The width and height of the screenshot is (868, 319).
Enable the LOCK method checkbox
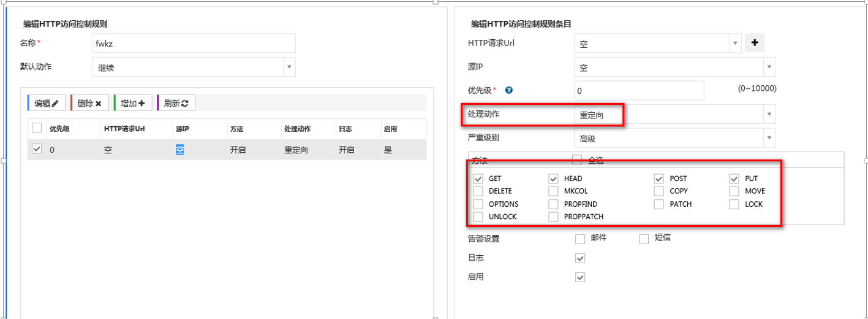pos(734,204)
